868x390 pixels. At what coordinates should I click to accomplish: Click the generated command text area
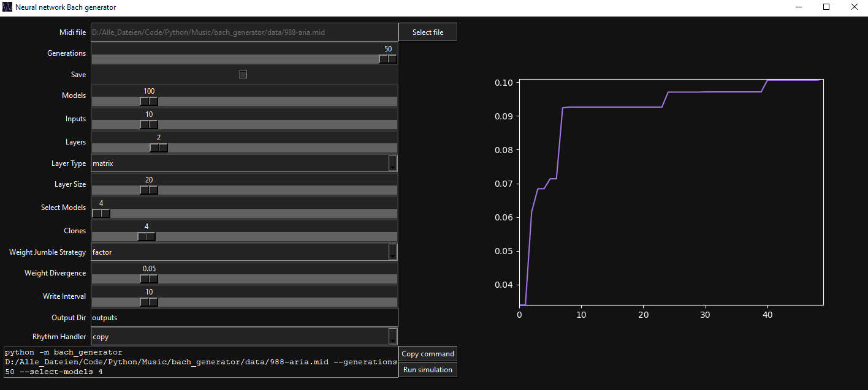[199, 362]
